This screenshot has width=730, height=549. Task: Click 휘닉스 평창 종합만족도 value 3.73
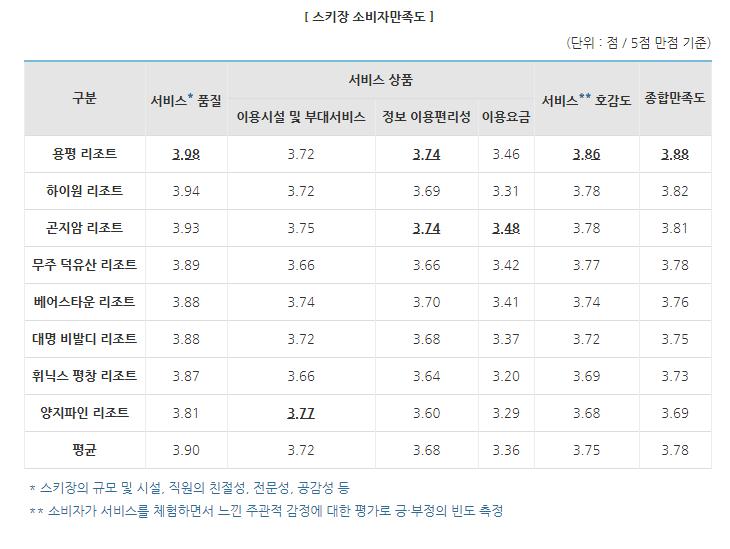coord(675,377)
